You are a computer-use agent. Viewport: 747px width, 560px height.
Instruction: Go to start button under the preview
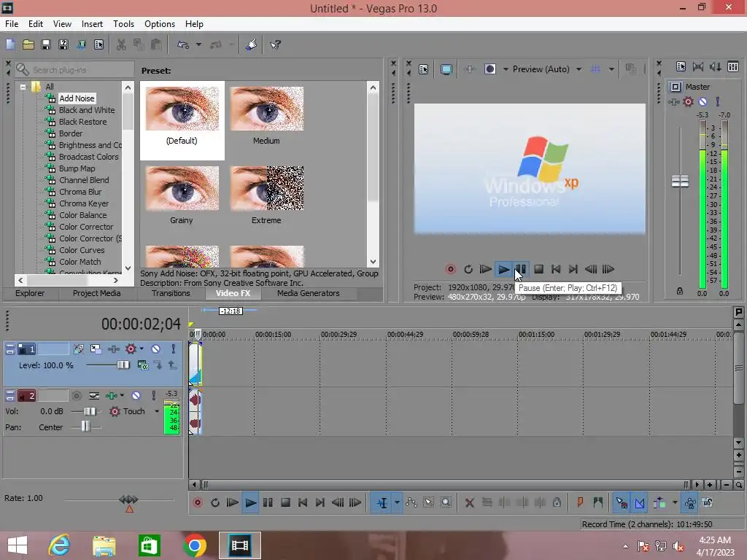coord(555,270)
